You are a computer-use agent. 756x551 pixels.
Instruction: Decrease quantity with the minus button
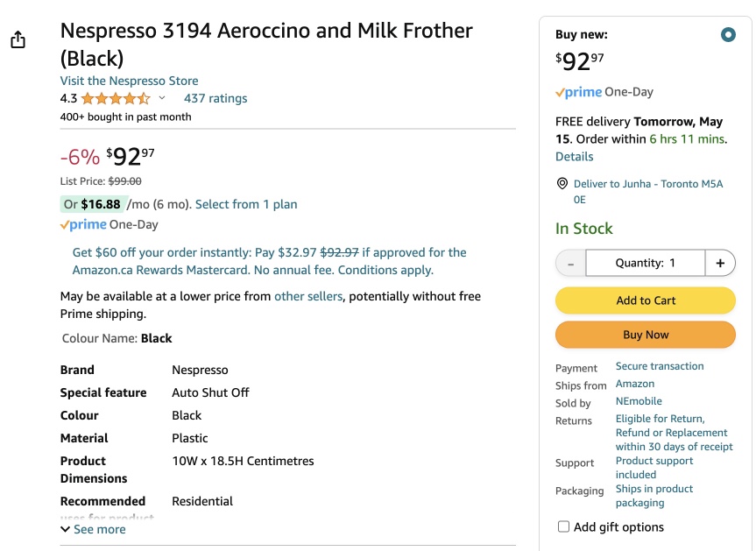click(571, 263)
